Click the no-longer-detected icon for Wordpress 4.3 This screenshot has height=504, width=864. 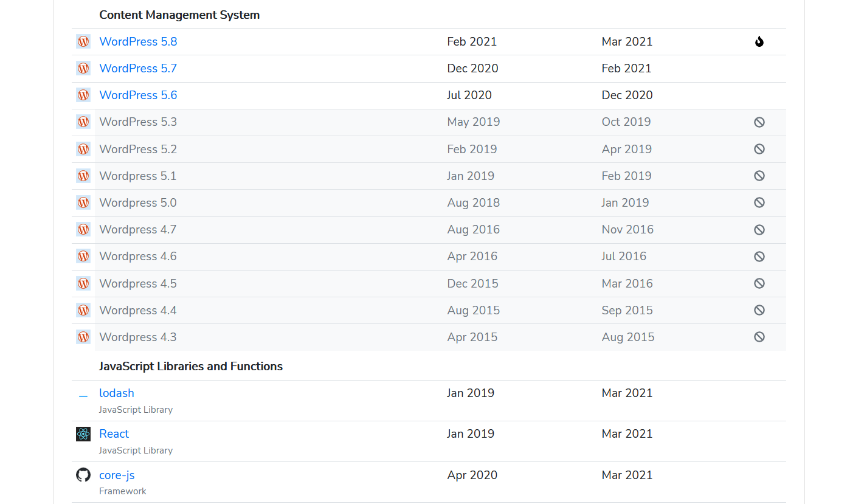point(759,337)
